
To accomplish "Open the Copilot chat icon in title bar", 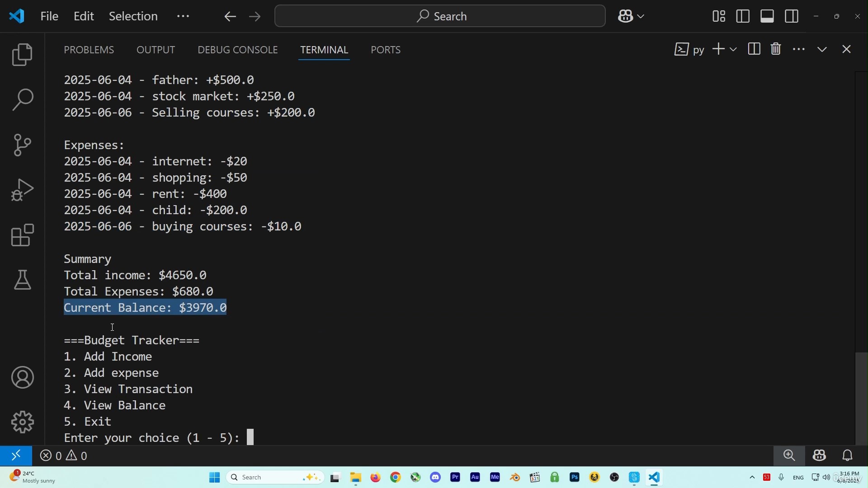I will click(x=626, y=16).
